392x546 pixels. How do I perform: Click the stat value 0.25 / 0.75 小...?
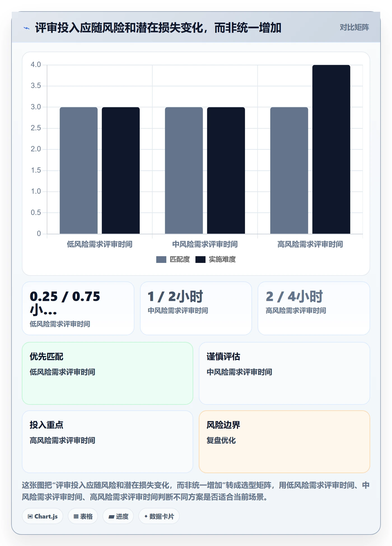(x=65, y=303)
